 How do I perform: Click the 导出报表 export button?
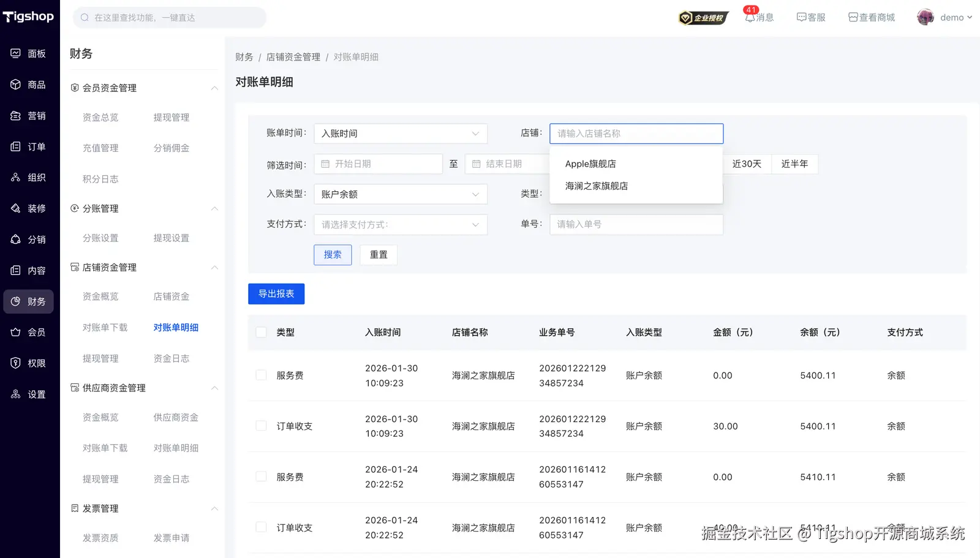point(276,294)
